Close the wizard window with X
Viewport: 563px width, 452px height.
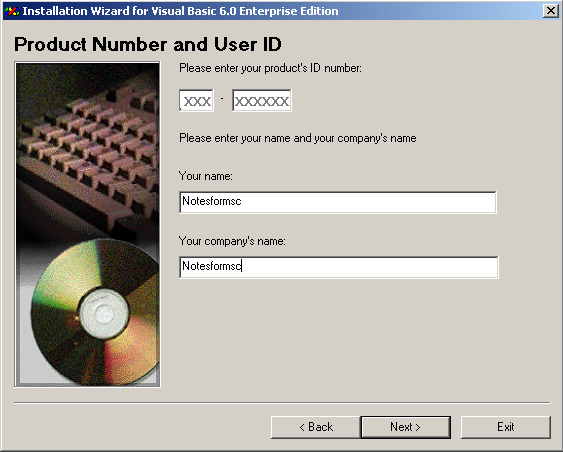click(x=551, y=11)
